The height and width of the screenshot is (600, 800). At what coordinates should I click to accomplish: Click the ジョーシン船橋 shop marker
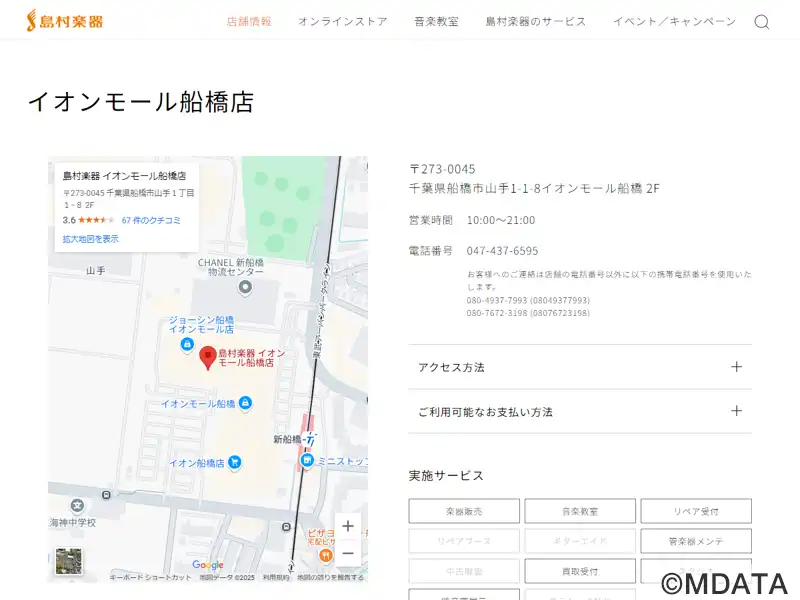[x=187, y=344]
